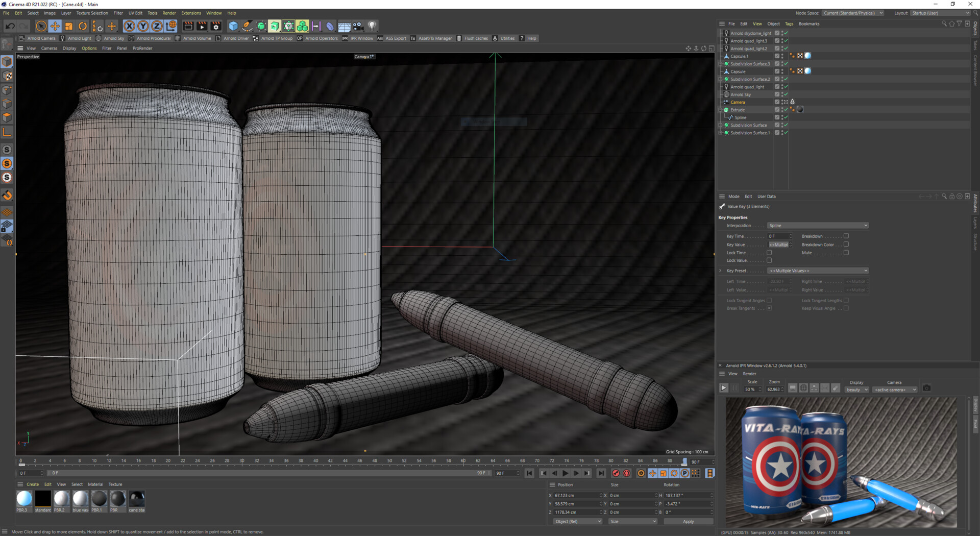980x536 pixels.
Task: Click the Cube primitive icon
Action: click(x=233, y=26)
